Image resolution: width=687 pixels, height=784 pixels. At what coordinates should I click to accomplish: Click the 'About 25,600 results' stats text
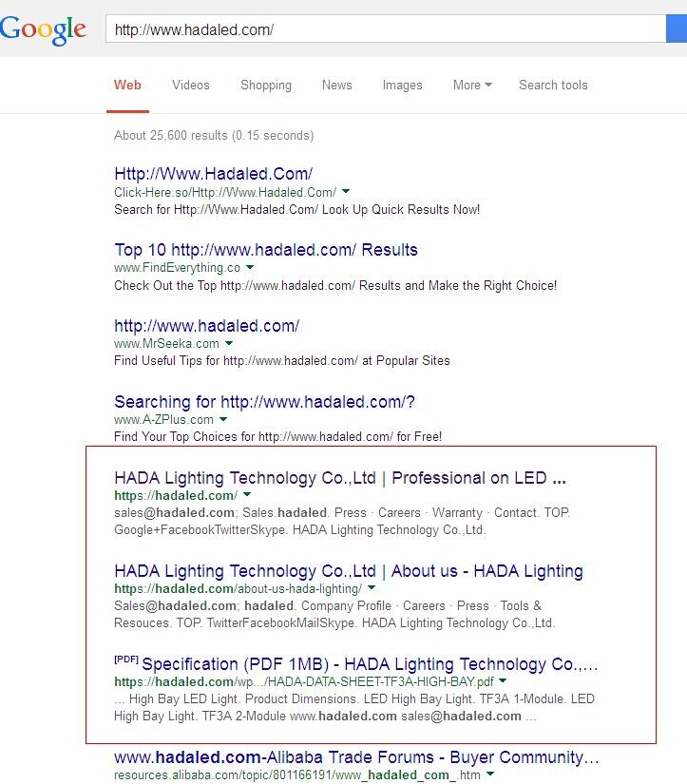(214, 136)
